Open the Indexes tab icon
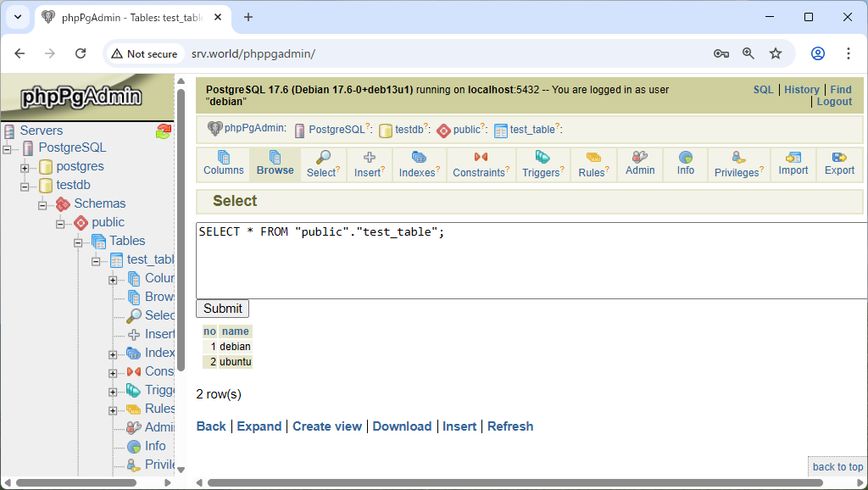This screenshot has width=868, height=490. 419,157
